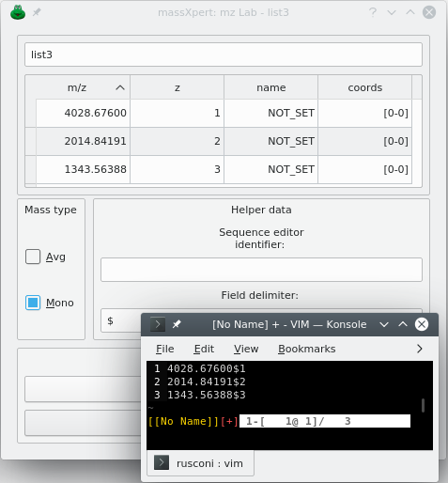This screenshot has height=483, width=448.
Task: Open the Edit menu in Konsole
Action: point(204,349)
